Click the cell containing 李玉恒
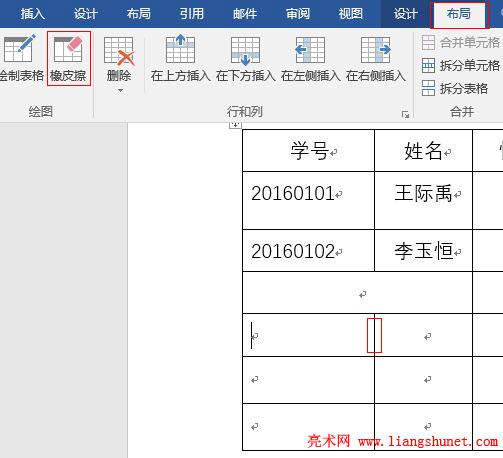The height and width of the screenshot is (458, 503). [x=424, y=250]
